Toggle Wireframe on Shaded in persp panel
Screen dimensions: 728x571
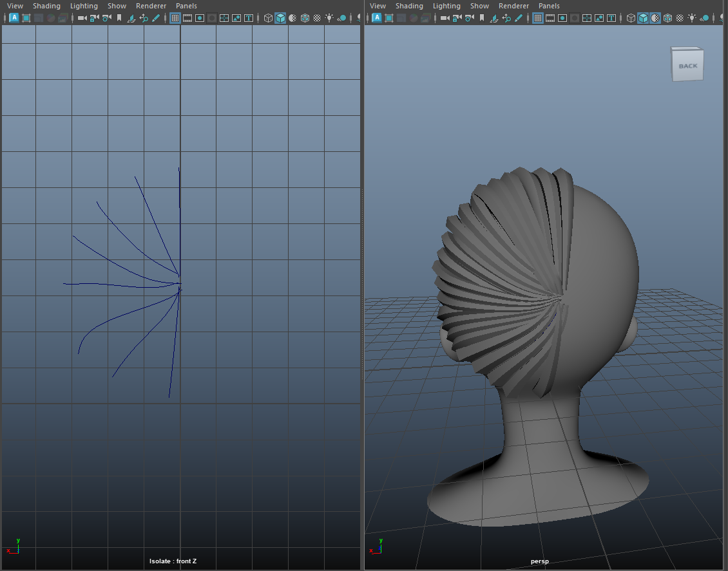[667, 18]
